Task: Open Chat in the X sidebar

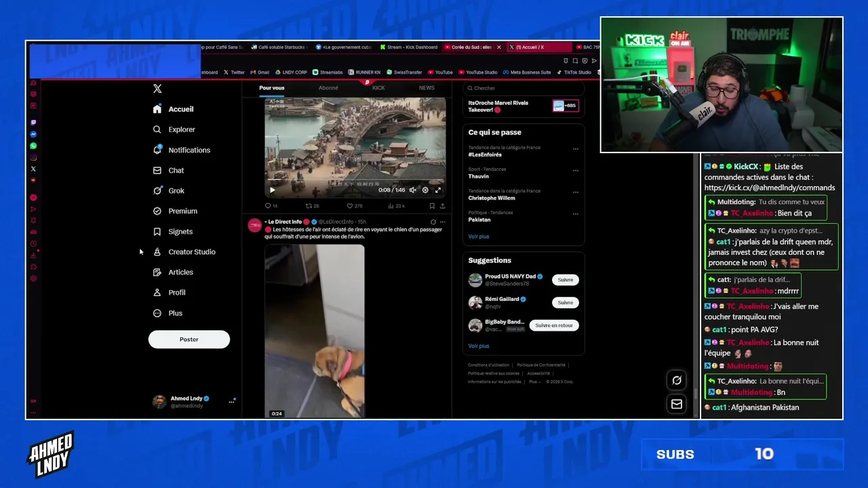Action: 168,170
